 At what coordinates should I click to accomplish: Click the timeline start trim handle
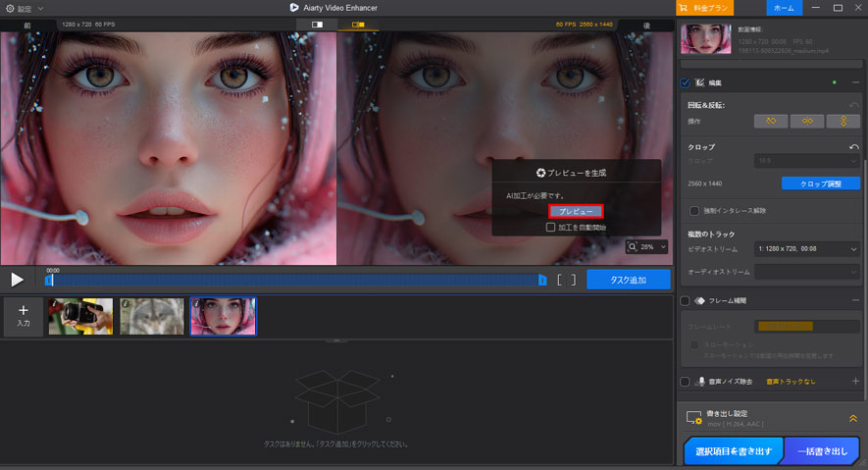pyautogui.click(x=49, y=280)
